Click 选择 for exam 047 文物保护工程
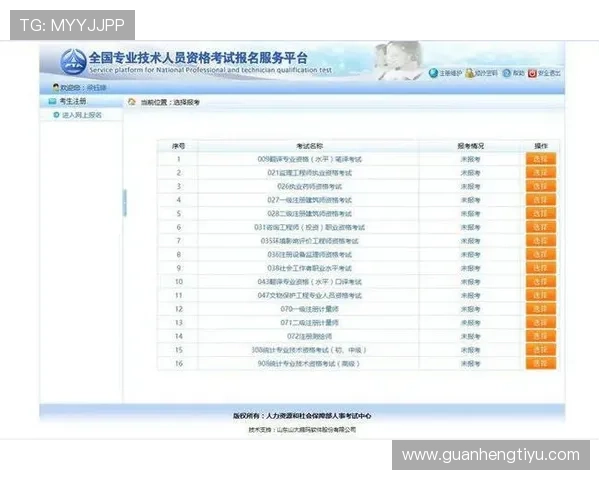Viewport: 600px width, 480px height. pyautogui.click(x=540, y=295)
